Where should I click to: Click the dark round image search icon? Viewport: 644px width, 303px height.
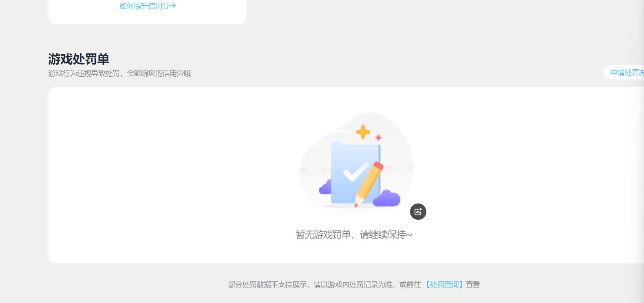(x=418, y=212)
